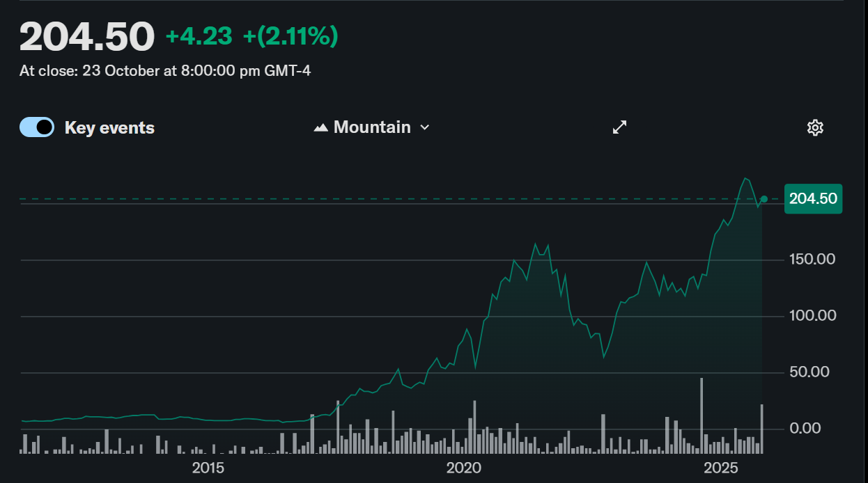Click the +(2.11%) percent change

(290, 35)
